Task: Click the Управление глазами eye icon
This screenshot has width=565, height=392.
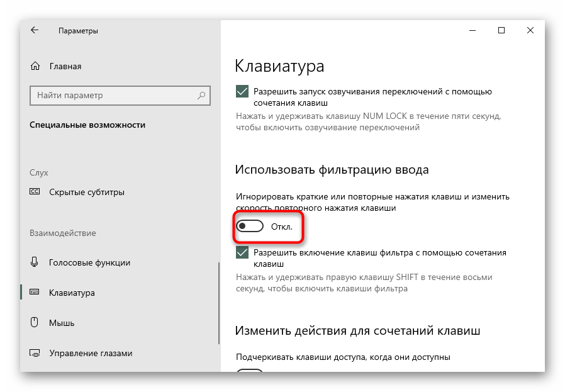Action: point(35,353)
